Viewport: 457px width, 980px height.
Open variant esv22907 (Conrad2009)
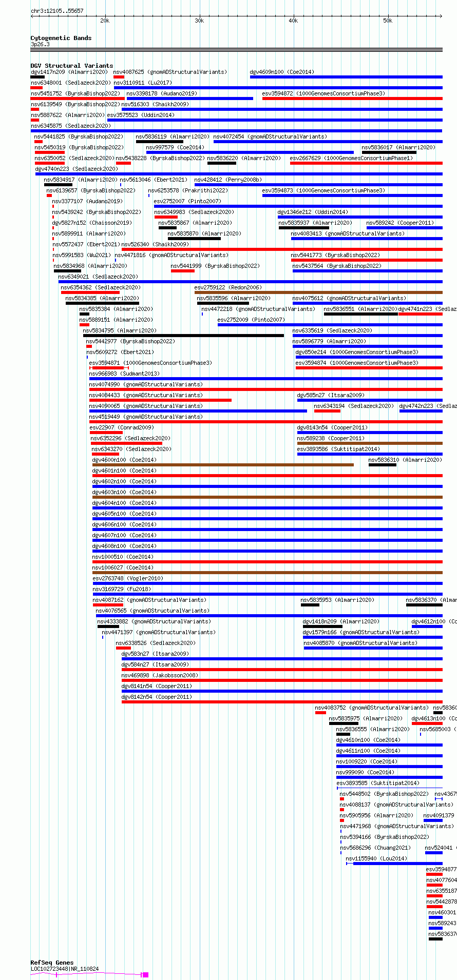tap(122, 427)
